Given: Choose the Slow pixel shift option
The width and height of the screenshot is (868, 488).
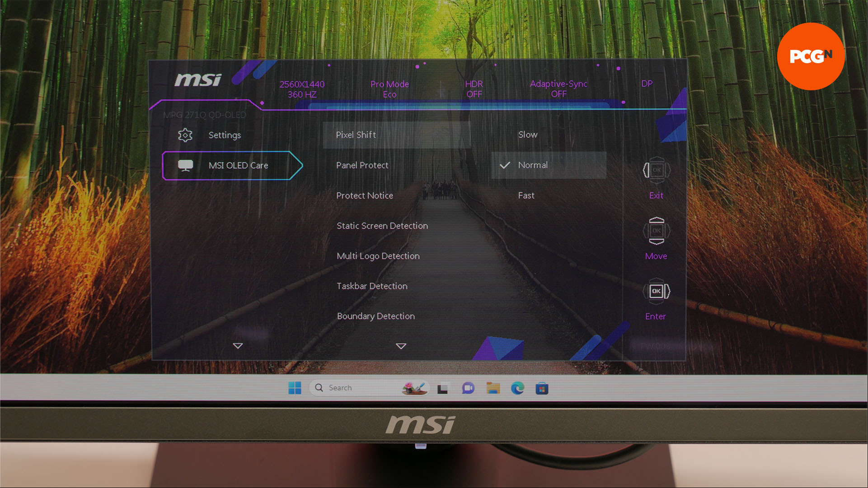Looking at the screenshot, I should [x=528, y=135].
